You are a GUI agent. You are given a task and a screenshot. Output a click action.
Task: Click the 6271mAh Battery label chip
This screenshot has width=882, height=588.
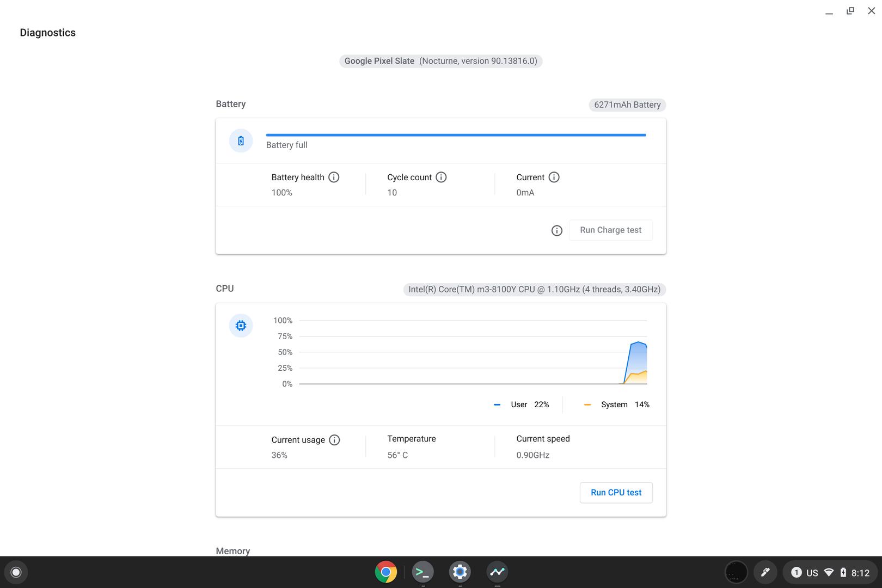click(627, 105)
